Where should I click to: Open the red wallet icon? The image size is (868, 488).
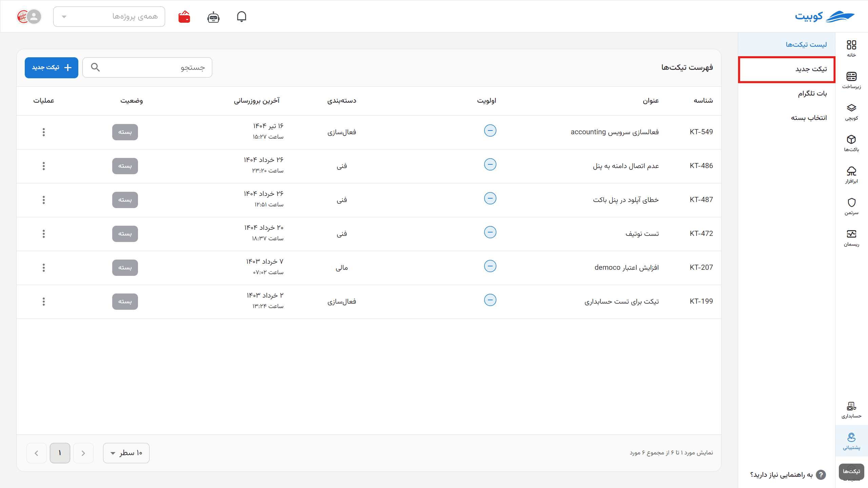184,17
